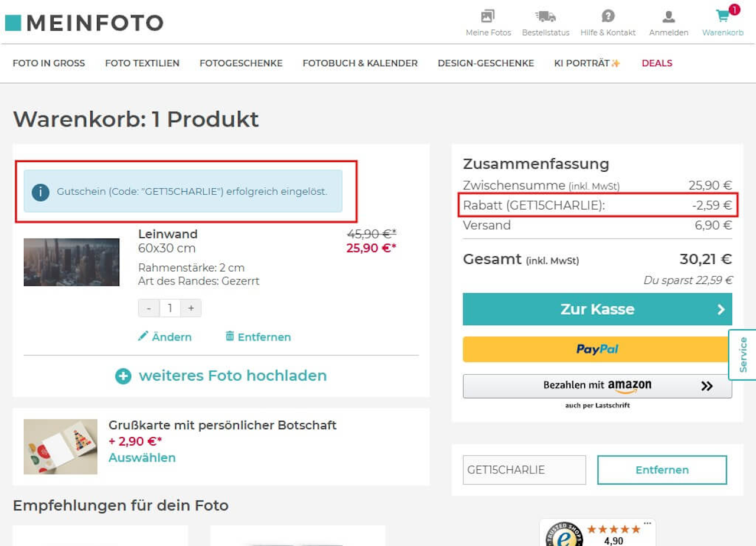The height and width of the screenshot is (546, 756).
Task: Open the DESIGN-GESCHENKE menu
Action: 485,63
